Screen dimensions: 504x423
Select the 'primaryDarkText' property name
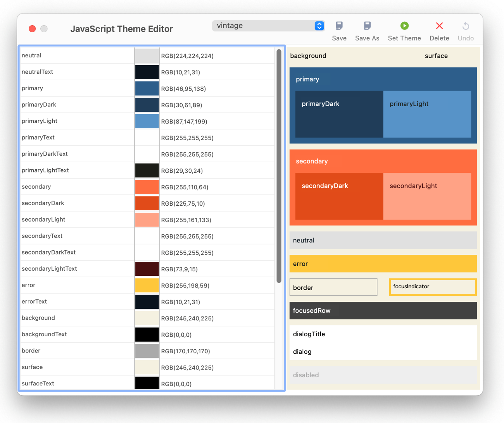[x=45, y=154]
